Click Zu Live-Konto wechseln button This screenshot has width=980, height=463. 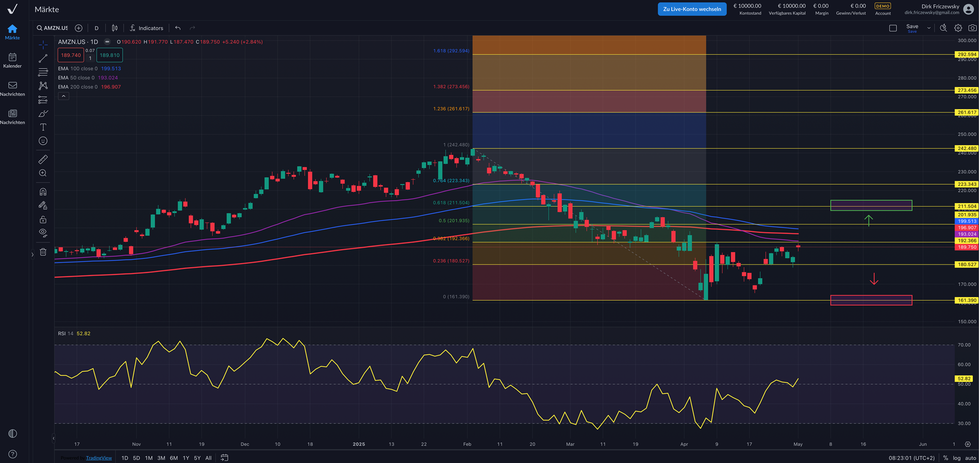coord(691,9)
